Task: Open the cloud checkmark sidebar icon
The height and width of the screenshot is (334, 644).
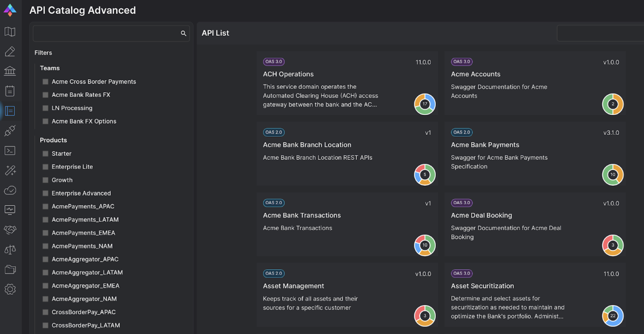Action: (10, 190)
